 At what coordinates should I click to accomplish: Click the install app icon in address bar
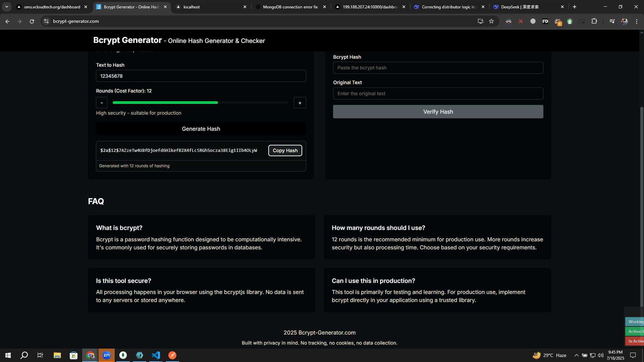pos(480,21)
